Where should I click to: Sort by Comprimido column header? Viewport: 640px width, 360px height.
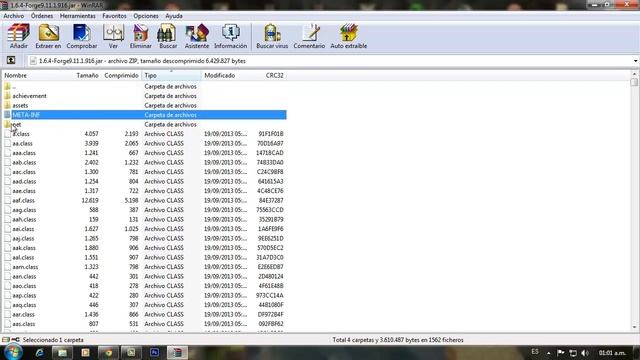pos(121,76)
